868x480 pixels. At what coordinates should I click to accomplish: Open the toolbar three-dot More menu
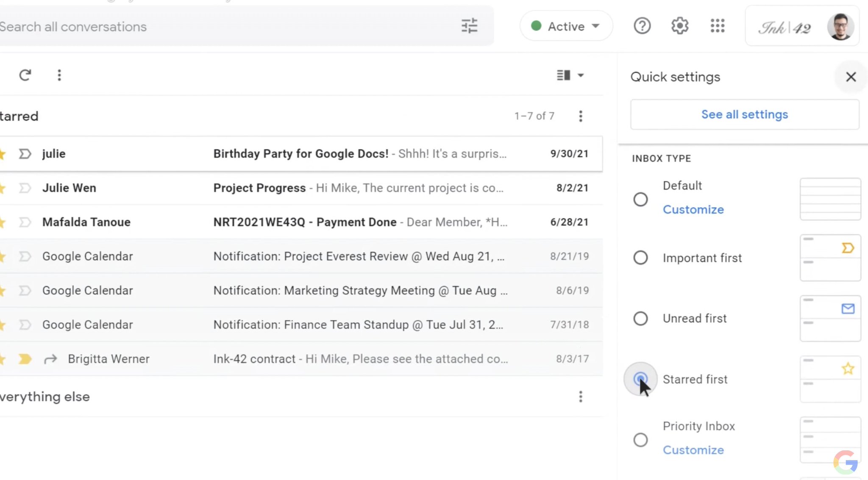tap(59, 75)
